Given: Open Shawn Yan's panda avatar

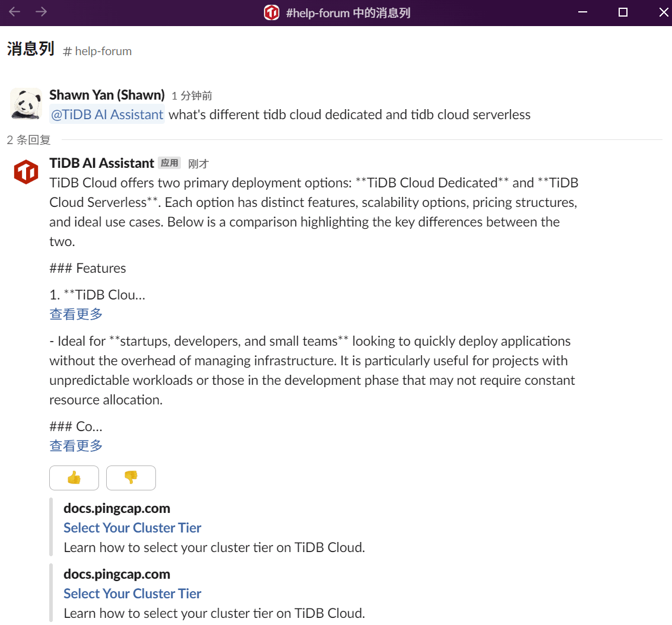Looking at the screenshot, I should (x=26, y=103).
